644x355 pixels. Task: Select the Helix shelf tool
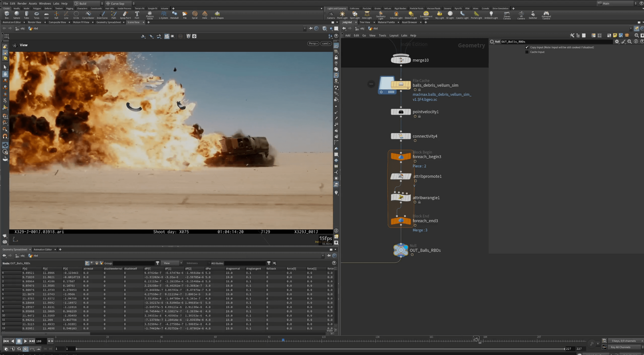tap(205, 15)
